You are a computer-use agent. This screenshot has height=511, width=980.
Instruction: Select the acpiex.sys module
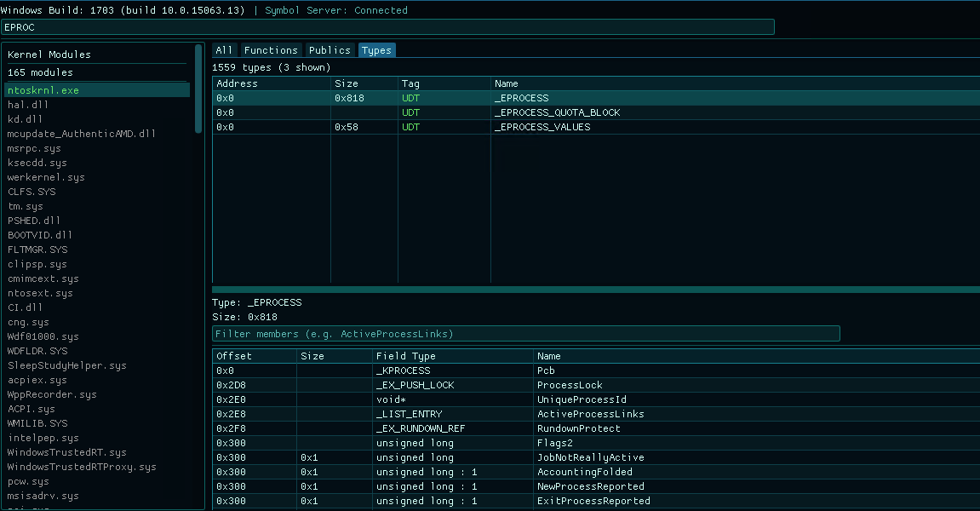click(x=97, y=380)
